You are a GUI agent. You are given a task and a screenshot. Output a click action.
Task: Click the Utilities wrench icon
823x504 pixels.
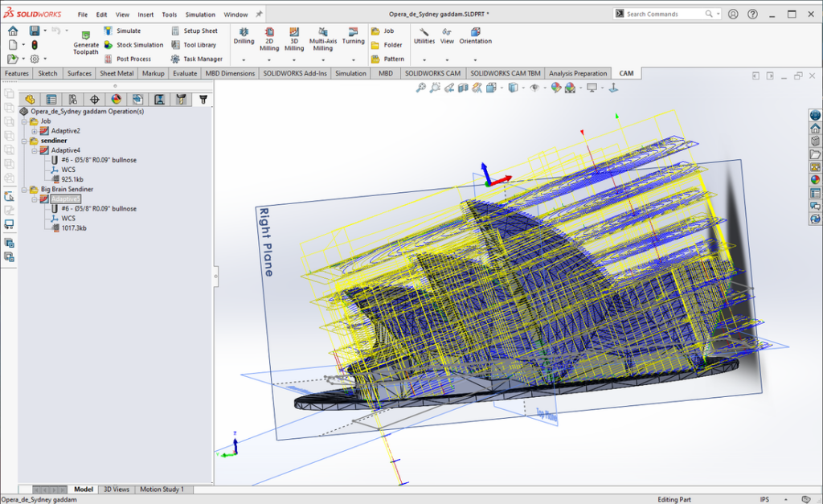tap(424, 31)
